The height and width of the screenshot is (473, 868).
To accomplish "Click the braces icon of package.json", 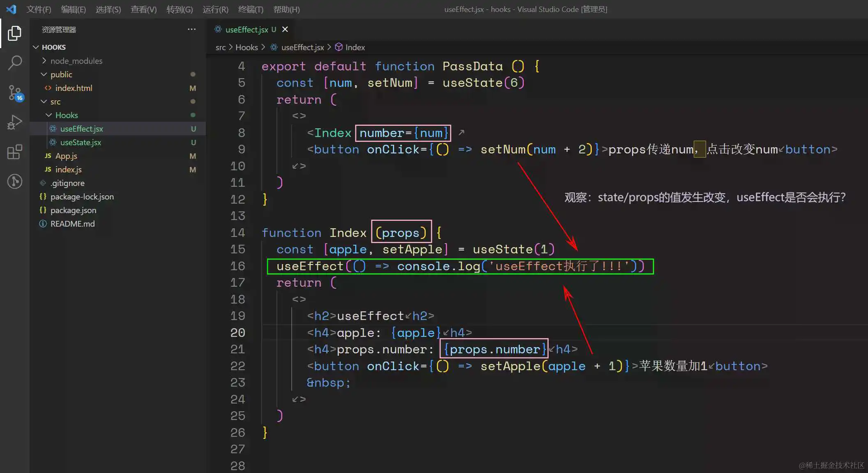I will (x=43, y=210).
